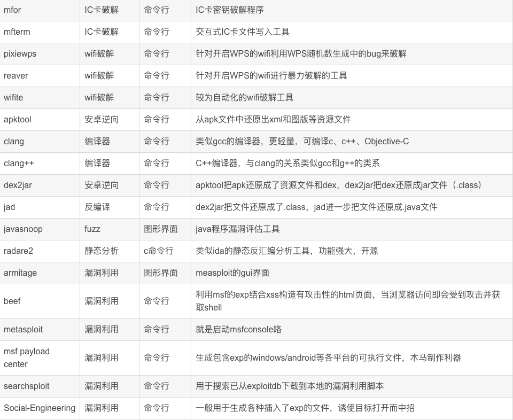Click the 'reaver' tool name
513x420 pixels.
click(x=15, y=75)
